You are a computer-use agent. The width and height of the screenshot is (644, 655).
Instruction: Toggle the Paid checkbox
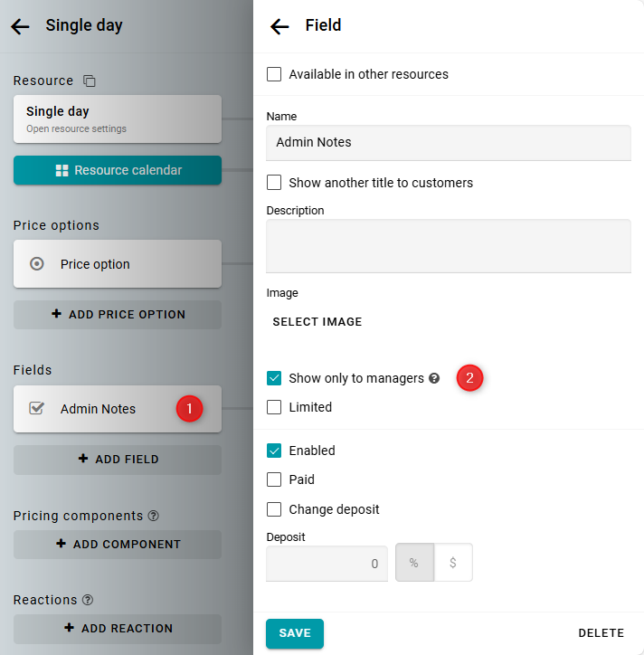coord(274,479)
